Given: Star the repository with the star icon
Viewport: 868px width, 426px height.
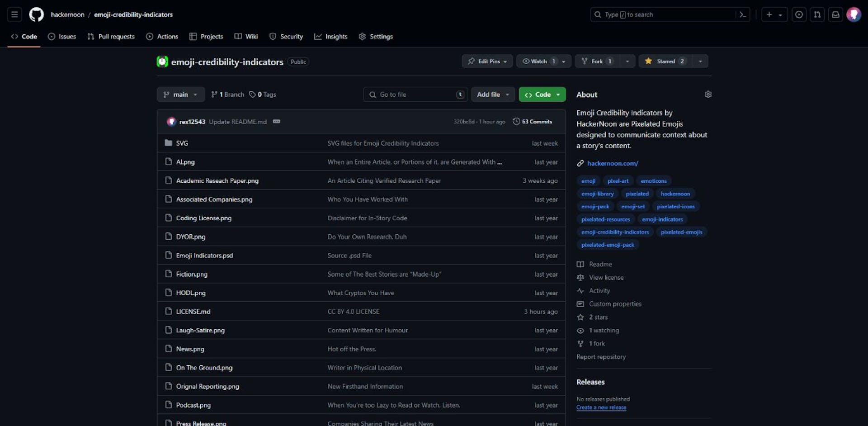Looking at the screenshot, I should pyautogui.click(x=649, y=61).
